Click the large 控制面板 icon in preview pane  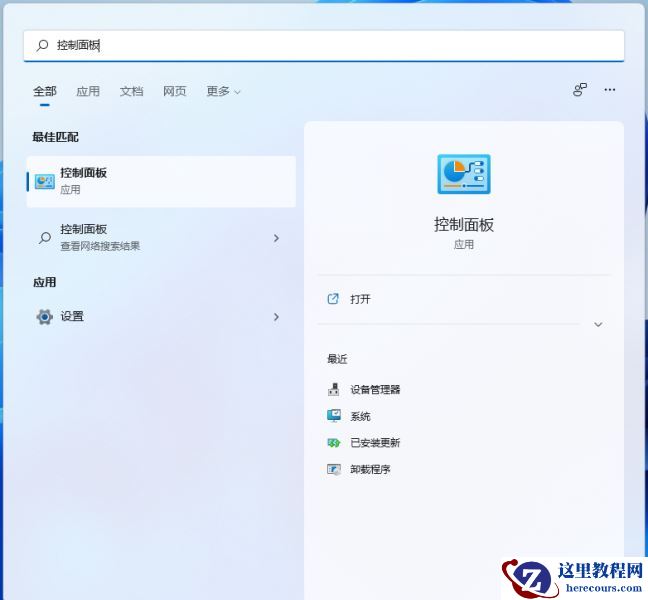464,174
